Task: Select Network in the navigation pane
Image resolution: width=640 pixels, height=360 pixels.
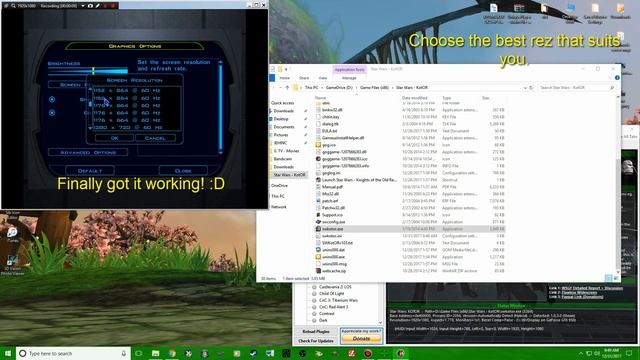Action: (279, 207)
